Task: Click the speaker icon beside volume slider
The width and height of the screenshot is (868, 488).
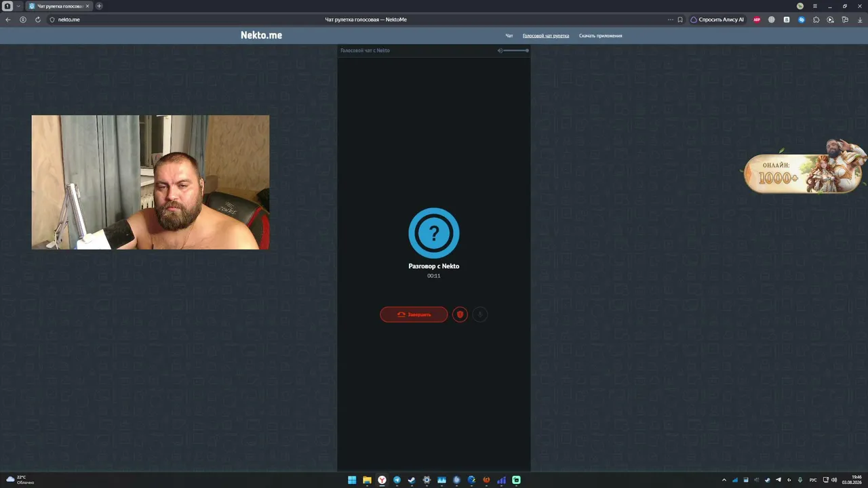Action: click(x=500, y=50)
